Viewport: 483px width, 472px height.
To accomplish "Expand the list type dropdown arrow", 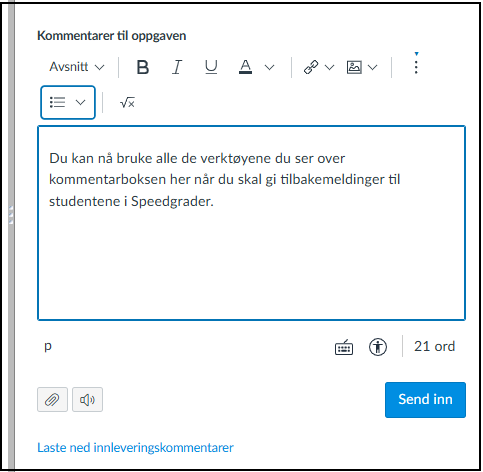I will (x=80, y=102).
